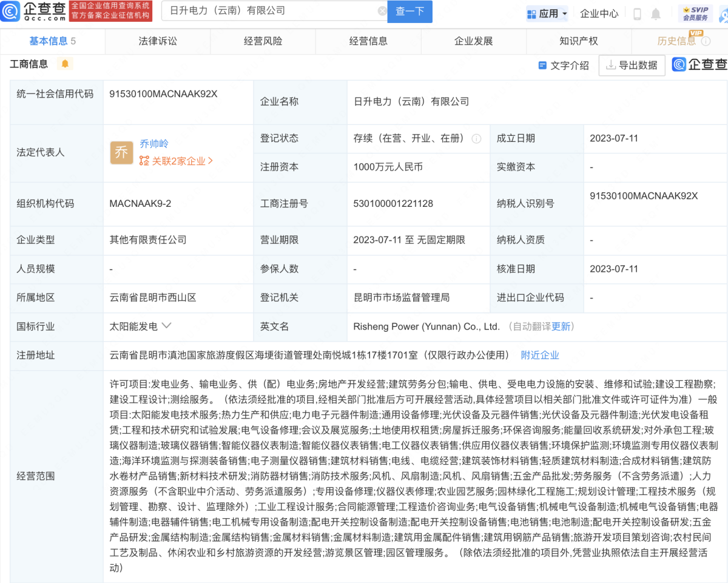Open the 经营风险 tab
Viewport: 728px width, 583px height.
[x=263, y=41]
